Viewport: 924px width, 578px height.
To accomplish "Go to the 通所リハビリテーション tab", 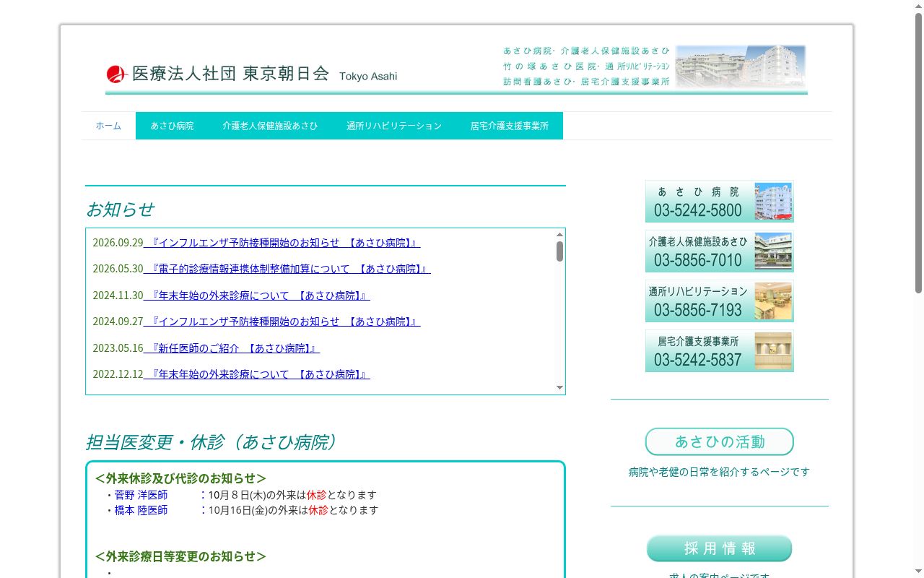I will click(394, 126).
